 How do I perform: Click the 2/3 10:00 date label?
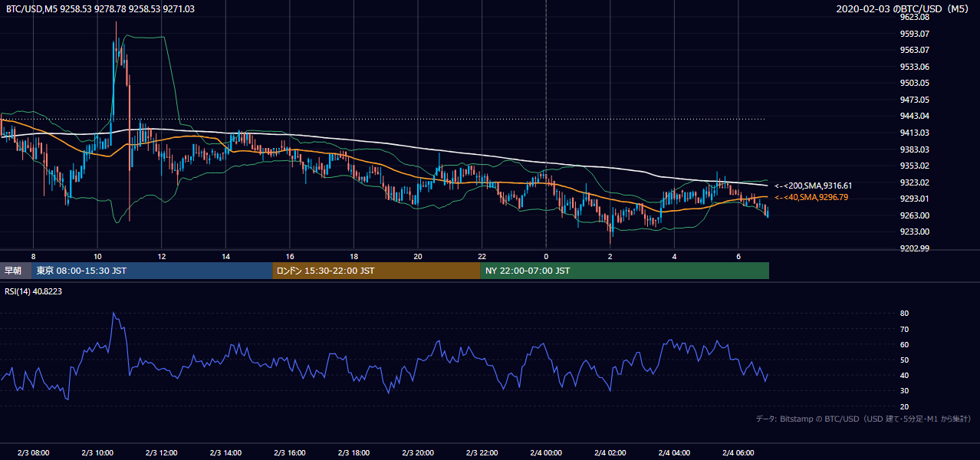point(97,453)
